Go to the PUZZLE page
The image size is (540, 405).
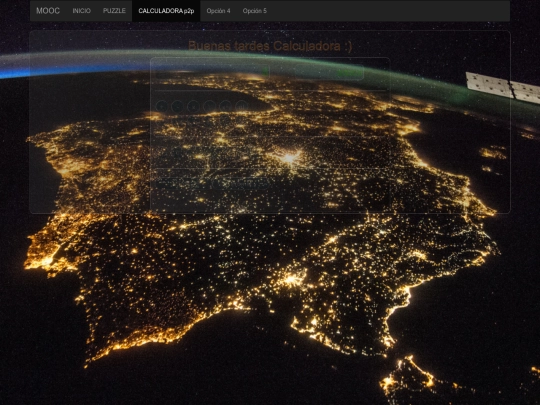click(x=114, y=11)
